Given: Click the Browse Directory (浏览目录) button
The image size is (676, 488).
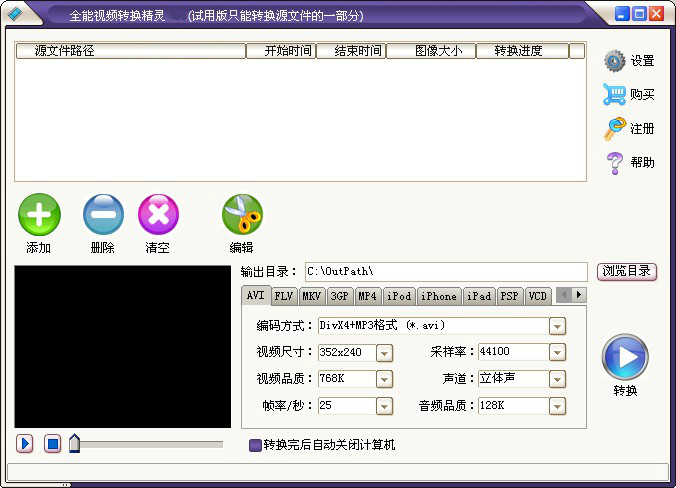Looking at the screenshot, I should tap(627, 272).
